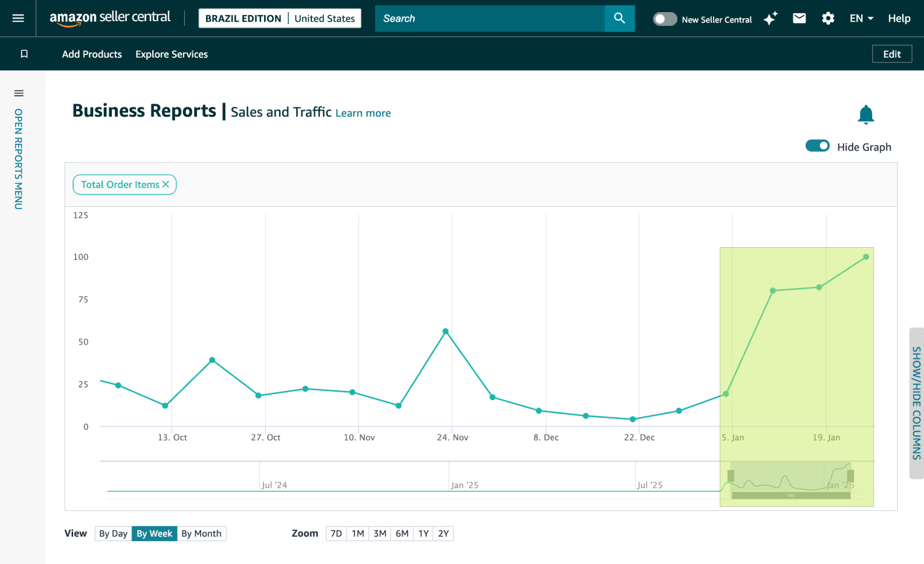Open the settings gear icon

point(828,19)
